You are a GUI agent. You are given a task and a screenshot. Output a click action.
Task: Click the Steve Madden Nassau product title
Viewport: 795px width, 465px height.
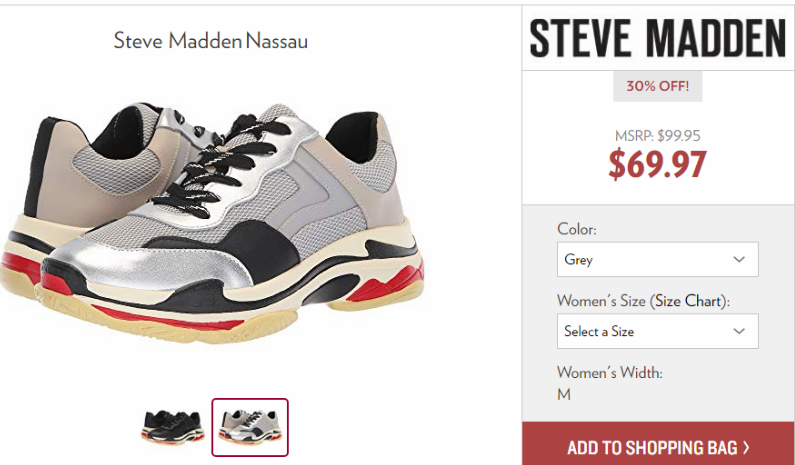pyautogui.click(x=211, y=41)
